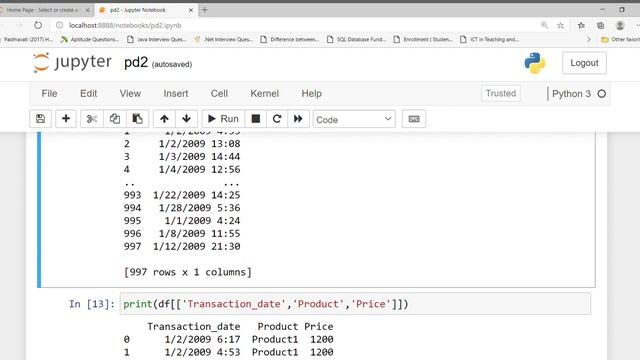The height and width of the screenshot is (360, 640).
Task: Copy selected cells icon
Action: [114, 119]
